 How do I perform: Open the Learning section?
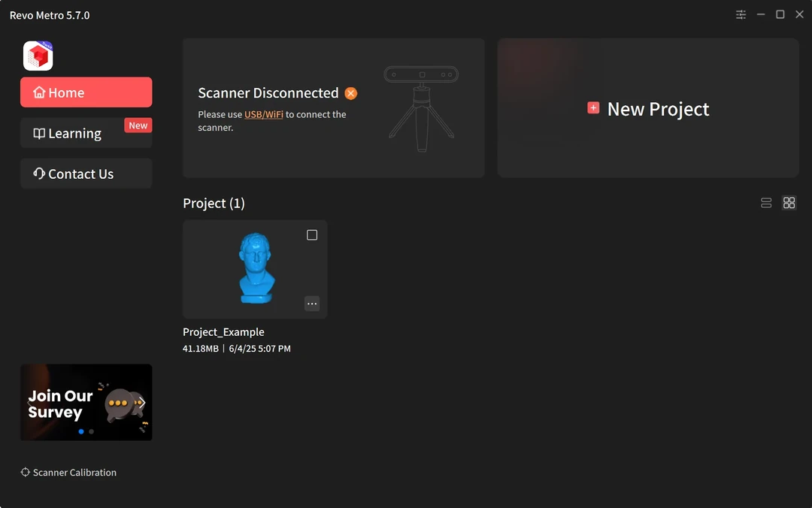(86, 133)
